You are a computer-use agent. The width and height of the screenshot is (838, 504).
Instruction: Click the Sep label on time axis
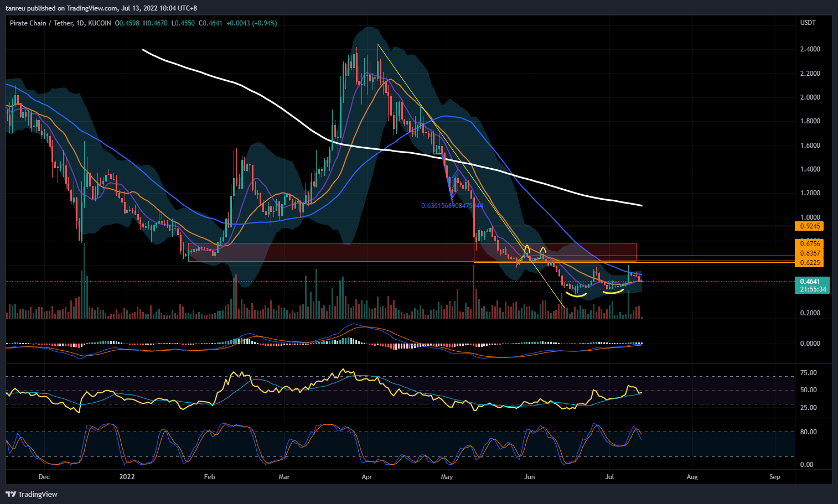(x=775, y=477)
